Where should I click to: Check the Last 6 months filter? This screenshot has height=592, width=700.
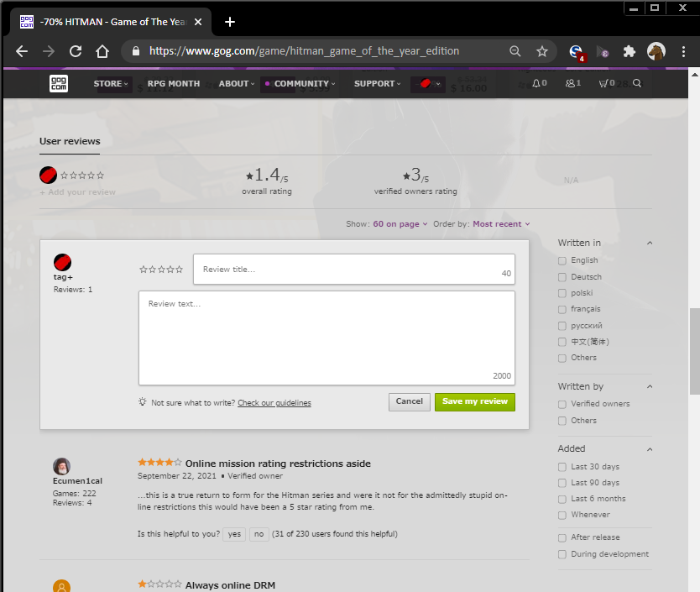tap(562, 499)
